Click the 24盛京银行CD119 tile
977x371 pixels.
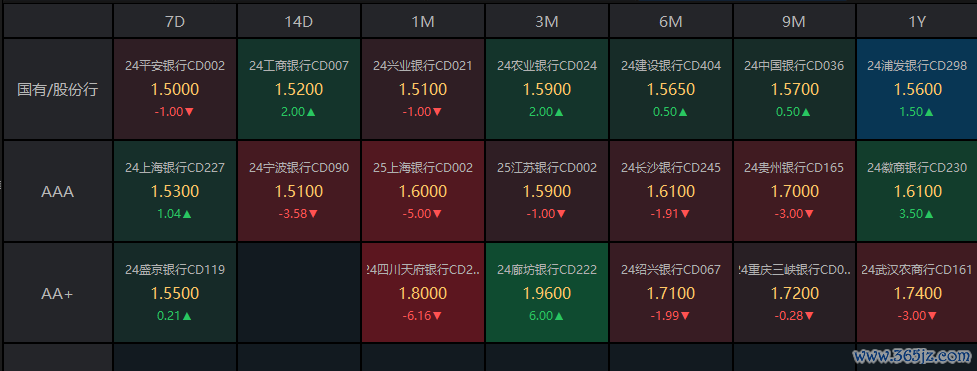[175, 293]
